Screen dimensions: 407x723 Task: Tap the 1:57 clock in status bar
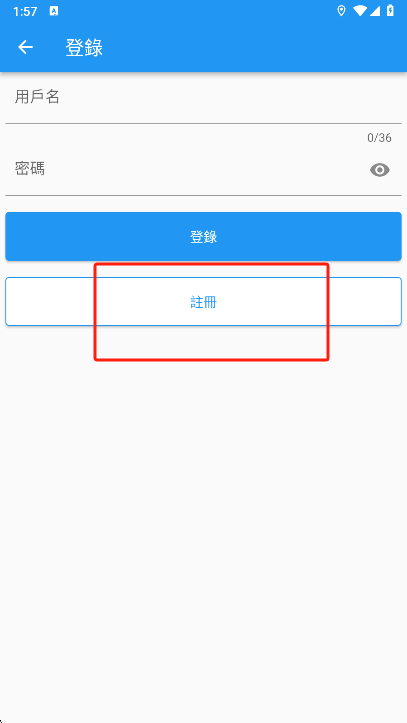click(25, 12)
